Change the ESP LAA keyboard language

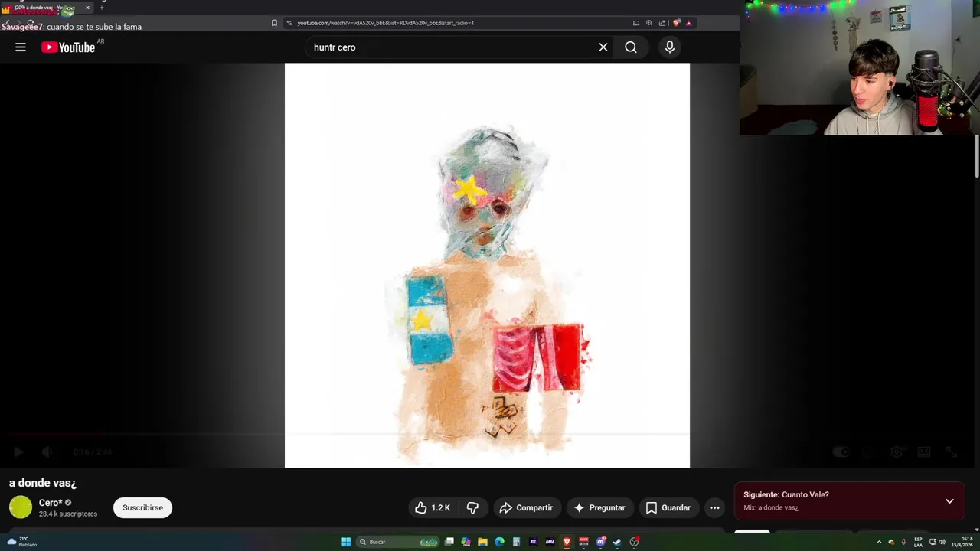click(x=918, y=542)
